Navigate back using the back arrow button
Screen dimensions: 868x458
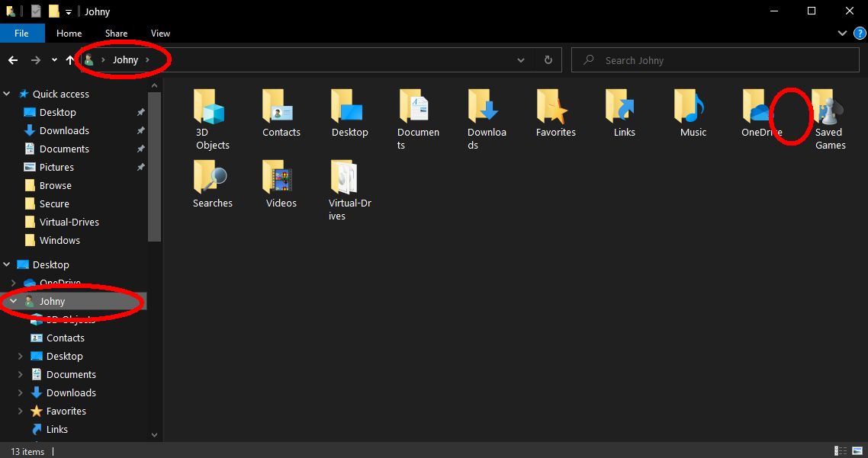point(13,59)
